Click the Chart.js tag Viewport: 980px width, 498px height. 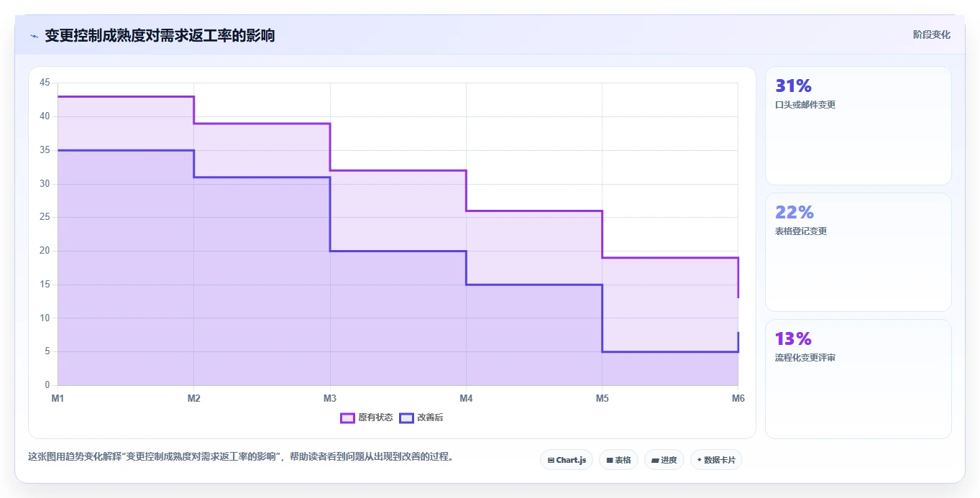tap(567, 460)
